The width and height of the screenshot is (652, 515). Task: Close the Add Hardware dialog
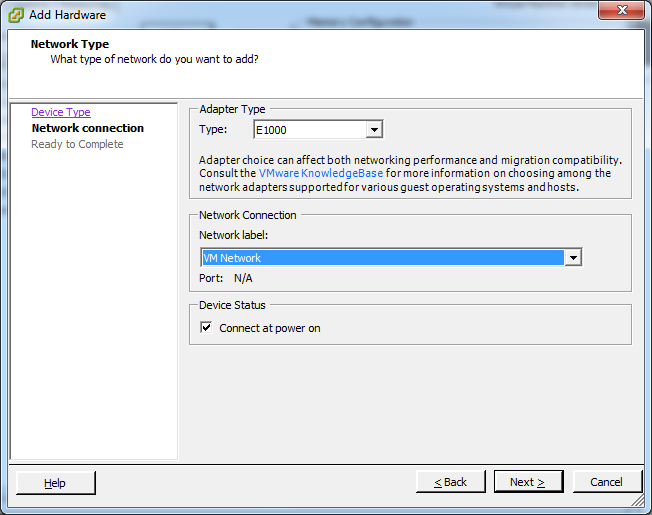click(x=621, y=10)
